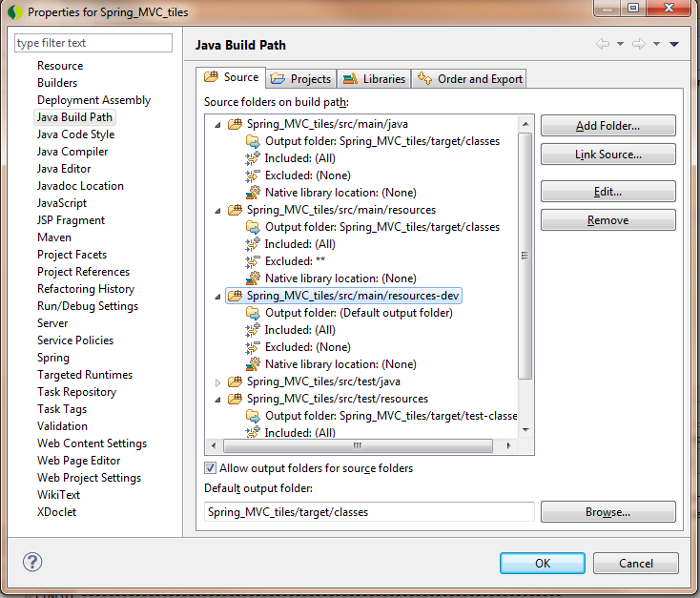This screenshot has width=700, height=598.
Task: Select 'Output folder: (Default output folder)' row
Action: coord(359,313)
